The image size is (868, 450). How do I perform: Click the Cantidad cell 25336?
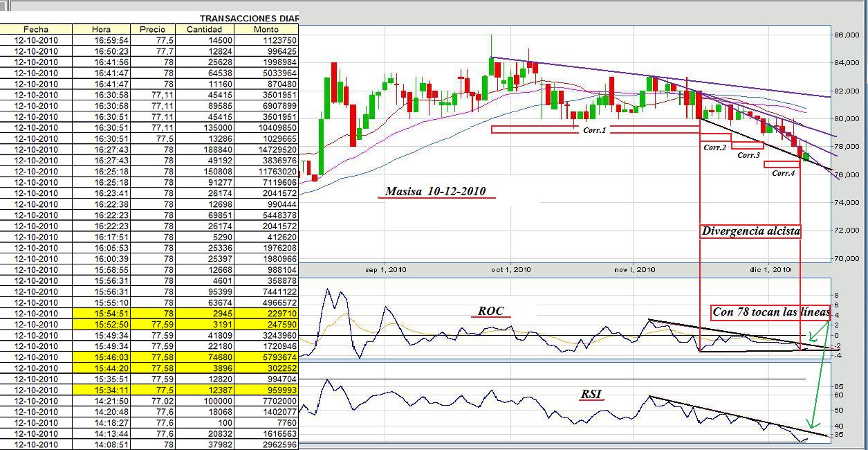pyautogui.click(x=205, y=248)
